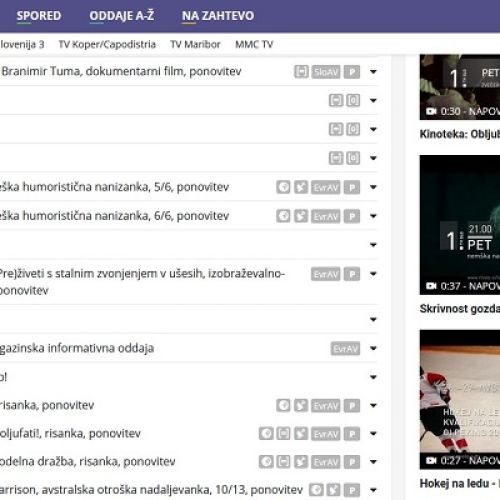The width and height of the screenshot is (500, 500).
Task: Click subtitles icon in oljufati! risanka row
Action: pos(283,434)
